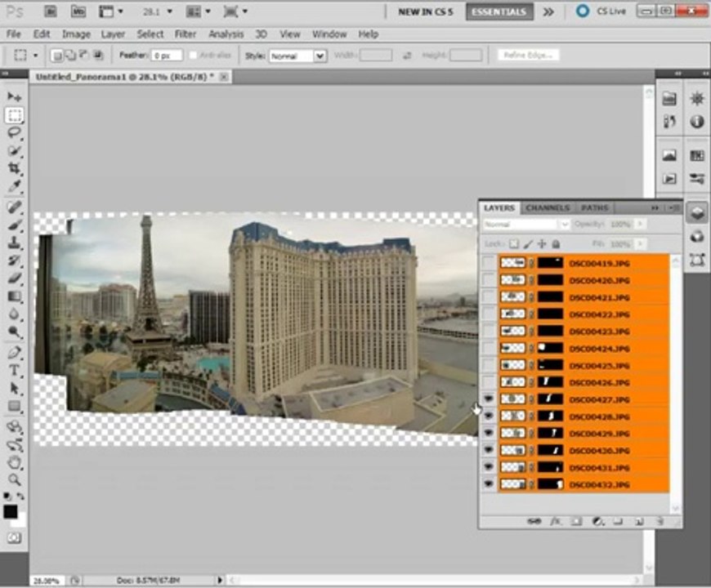Click the Refine Edge button
The height and width of the screenshot is (588, 711).
coord(528,56)
